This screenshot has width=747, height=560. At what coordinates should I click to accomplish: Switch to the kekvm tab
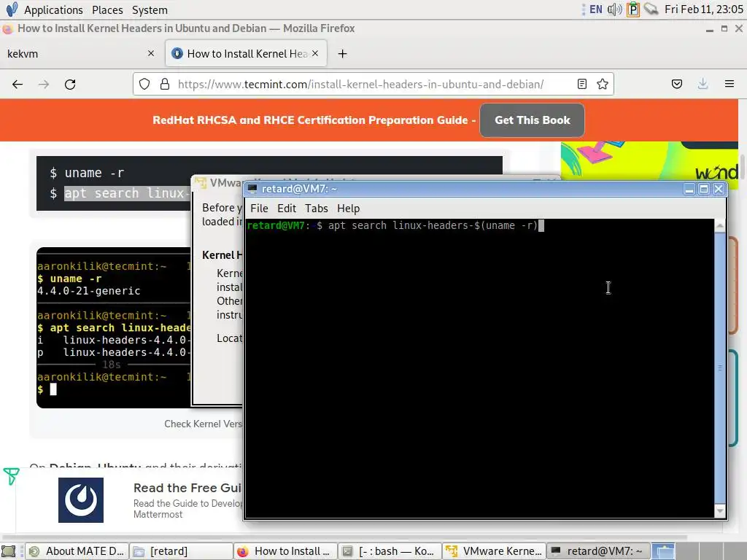[x=81, y=54]
